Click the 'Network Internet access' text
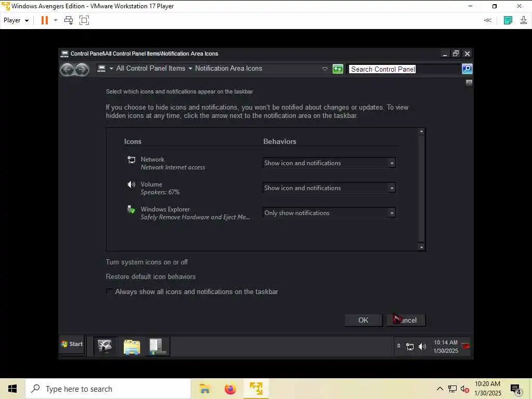Image resolution: width=532 pixels, height=399 pixels. coord(172,167)
